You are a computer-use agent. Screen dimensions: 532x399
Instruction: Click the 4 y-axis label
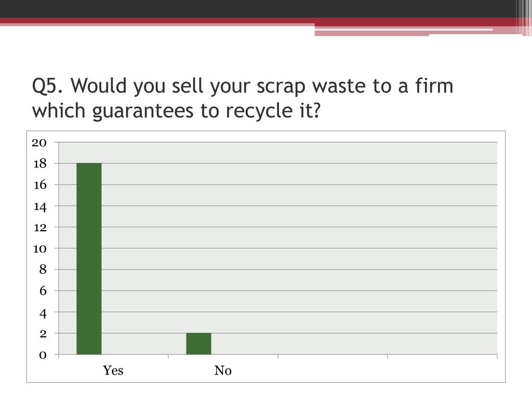[x=43, y=313]
